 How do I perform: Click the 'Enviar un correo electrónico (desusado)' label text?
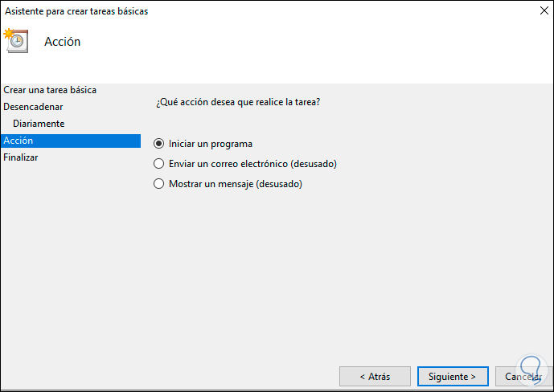pyautogui.click(x=252, y=164)
